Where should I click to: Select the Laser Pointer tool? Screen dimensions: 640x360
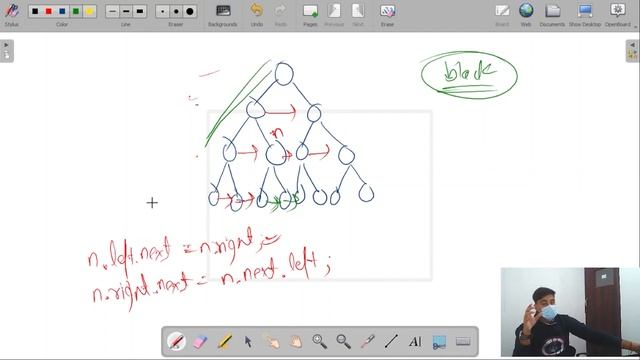[x=367, y=341]
